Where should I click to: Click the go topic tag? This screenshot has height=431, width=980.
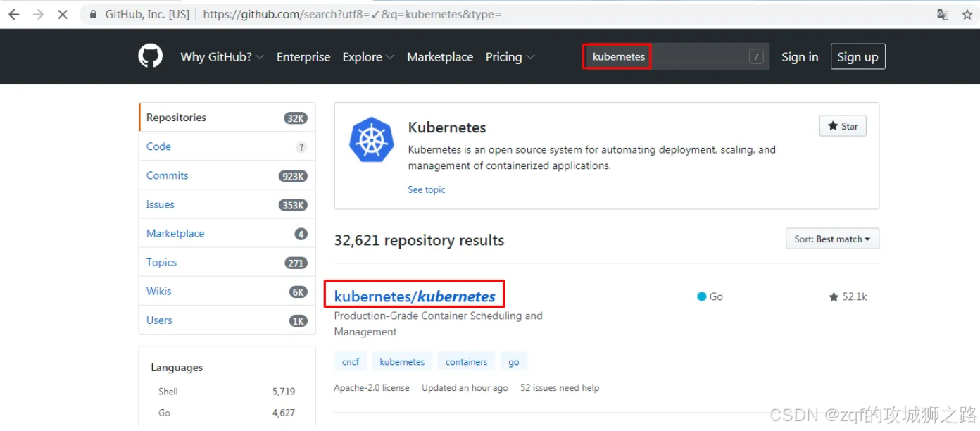[x=514, y=362]
